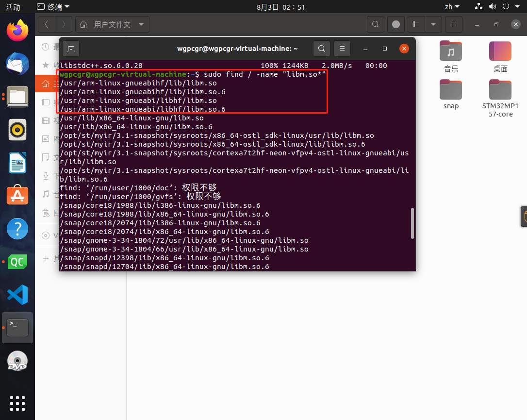527x420 pixels.
Task: Click the /run/user/1000/doc permission error line
Action: [138, 187]
